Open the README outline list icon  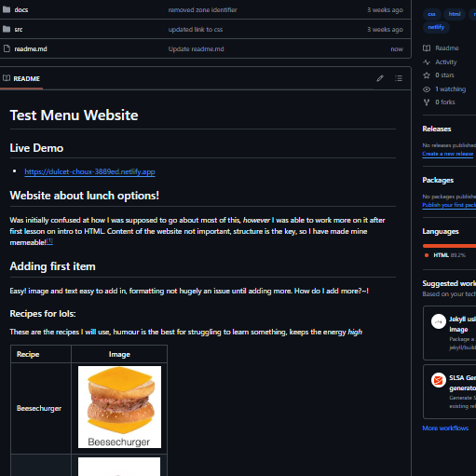[x=399, y=78]
